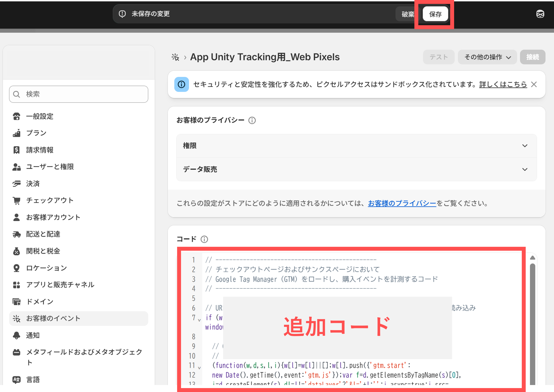Click the アプリと販売チャネル grid icon

(x=16, y=285)
